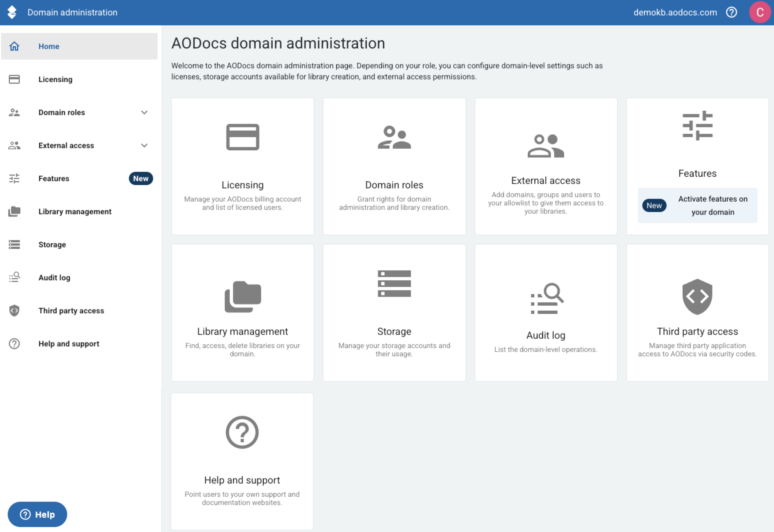The image size is (774, 532).
Task: Click the New badge next to Features in sidebar
Action: pyautogui.click(x=141, y=178)
